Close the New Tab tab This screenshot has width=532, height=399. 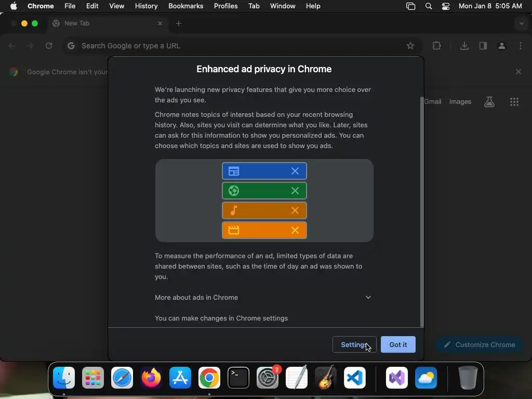coord(160,23)
